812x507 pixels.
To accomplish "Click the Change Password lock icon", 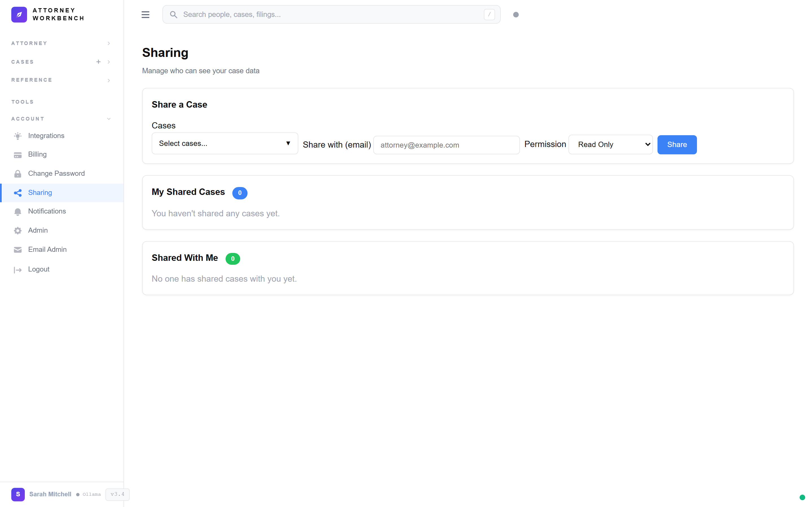I will (x=18, y=173).
